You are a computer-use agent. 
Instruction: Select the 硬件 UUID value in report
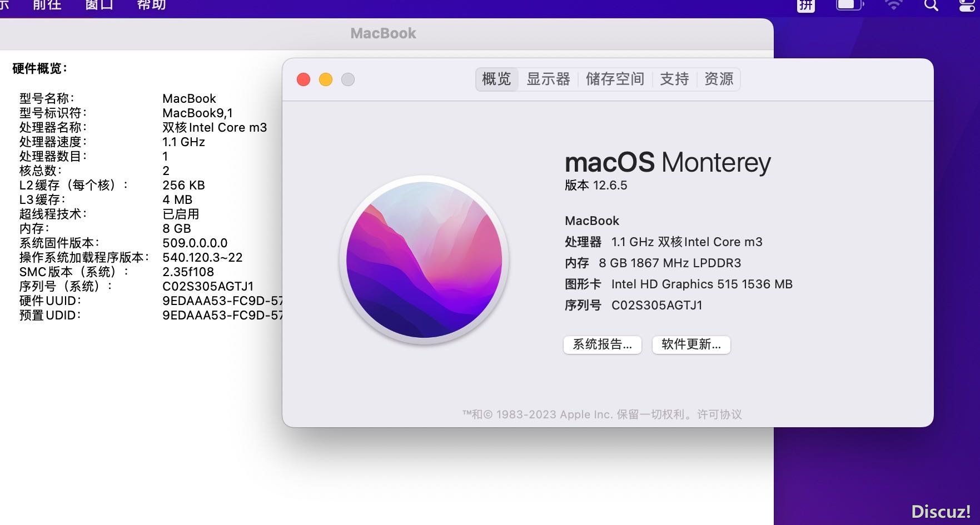(x=222, y=301)
